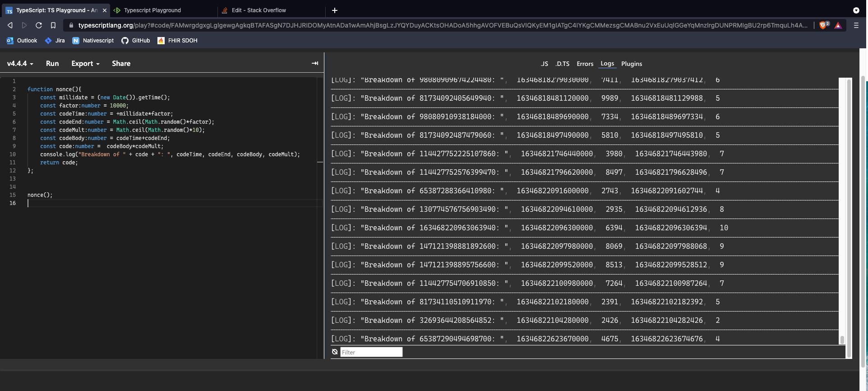
Task: Run the code
Action: (x=52, y=64)
